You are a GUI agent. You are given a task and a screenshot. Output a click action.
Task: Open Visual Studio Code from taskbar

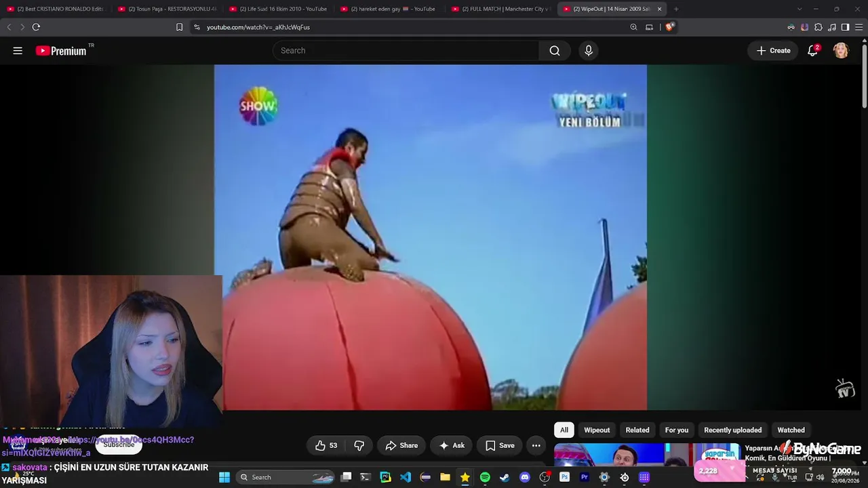(x=406, y=477)
